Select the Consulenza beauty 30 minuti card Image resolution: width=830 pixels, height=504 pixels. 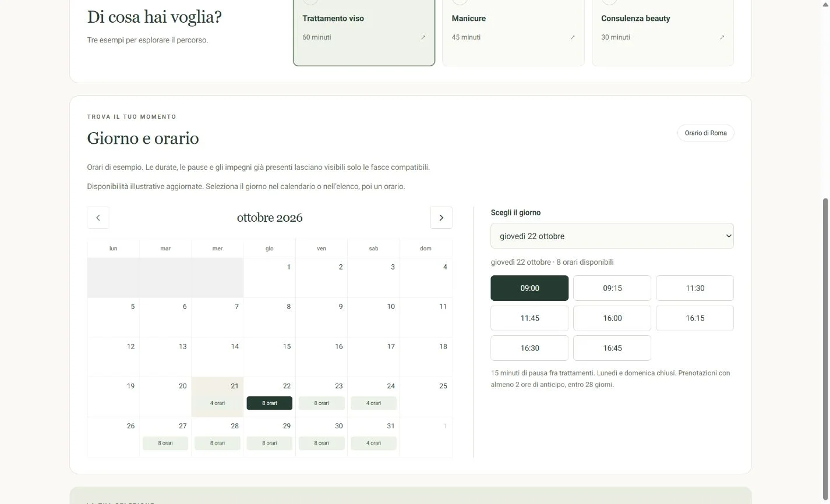point(663,32)
